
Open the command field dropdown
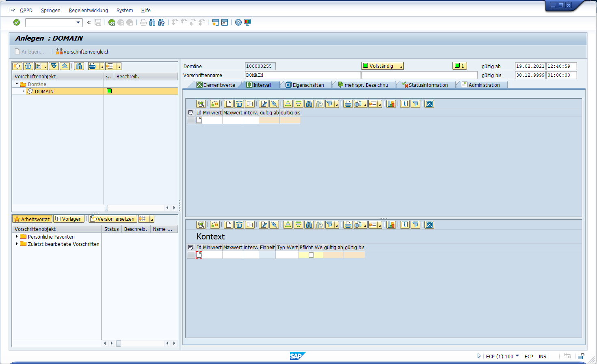[x=78, y=22]
